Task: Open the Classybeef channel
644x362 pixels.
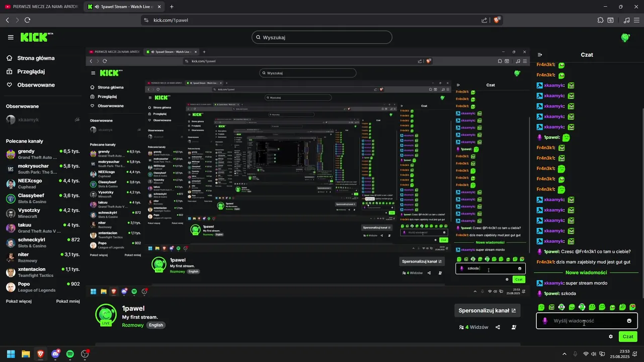Action: tap(43, 198)
